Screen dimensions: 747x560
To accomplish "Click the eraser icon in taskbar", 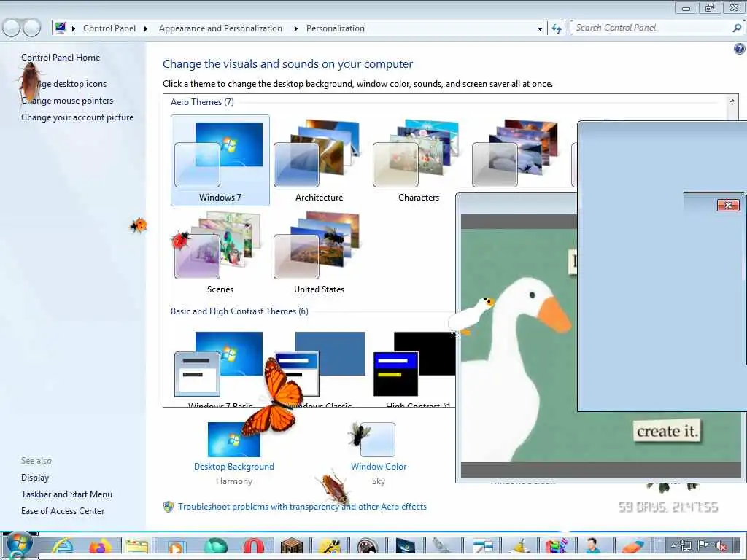I will pos(633,547).
